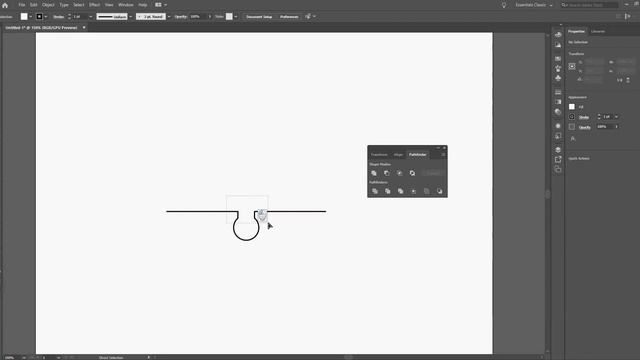Screen dimensions: 640x360
Task: Click the graphic Style swatch
Action: (x=229, y=16)
